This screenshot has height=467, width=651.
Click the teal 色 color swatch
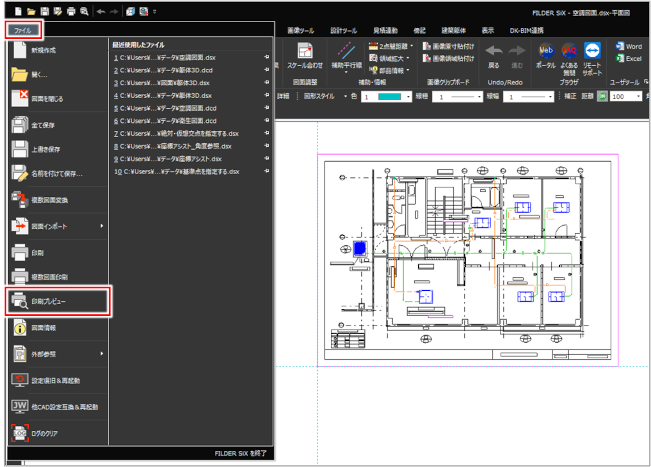(386, 97)
